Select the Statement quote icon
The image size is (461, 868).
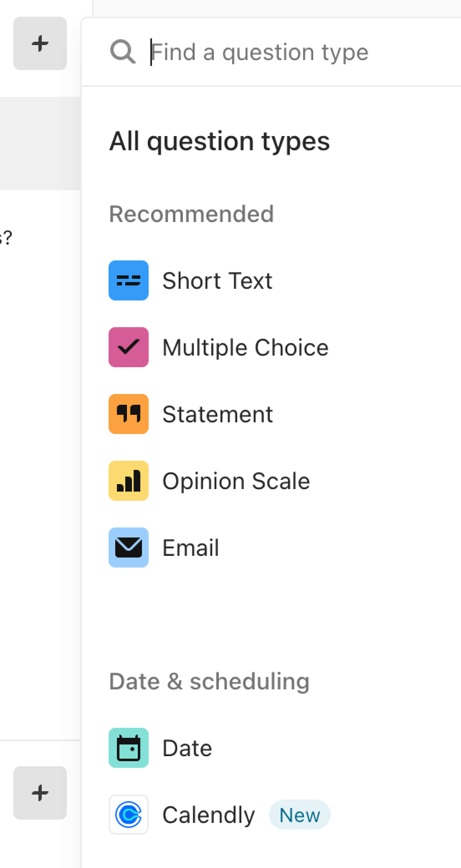coord(128,414)
